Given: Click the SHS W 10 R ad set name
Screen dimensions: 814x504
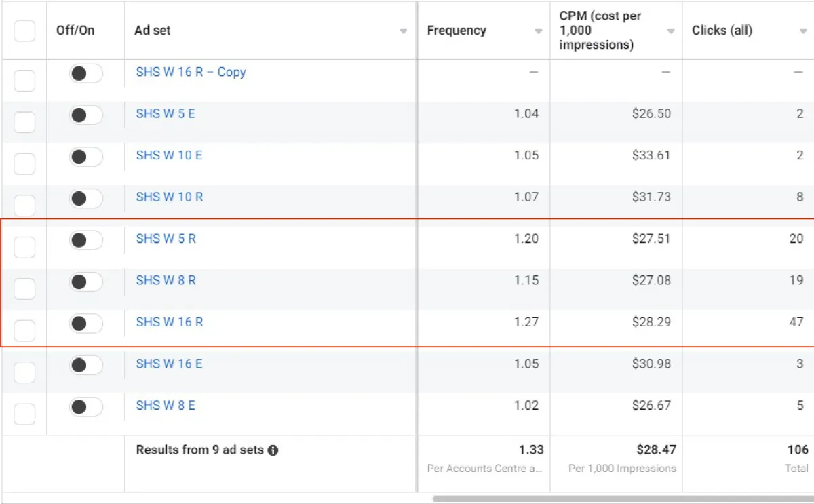Looking at the screenshot, I should click(169, 197).
